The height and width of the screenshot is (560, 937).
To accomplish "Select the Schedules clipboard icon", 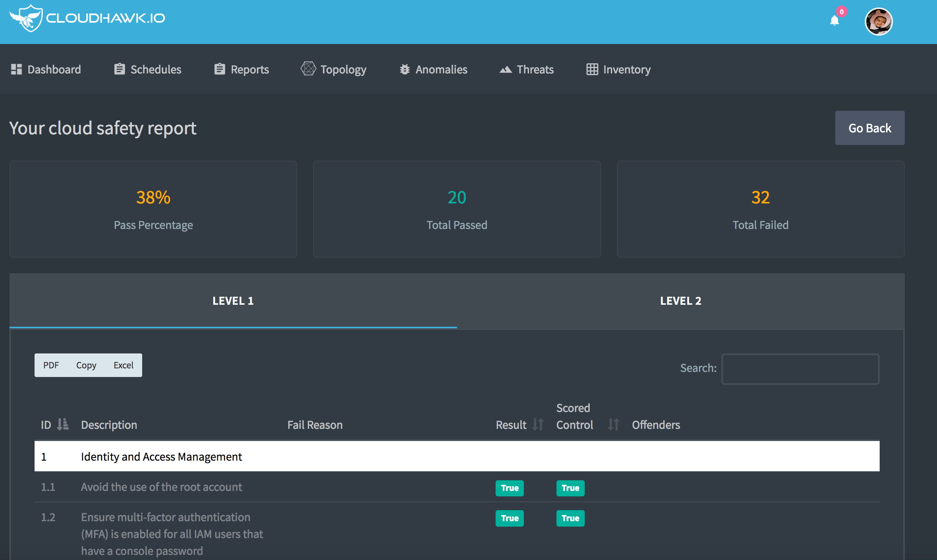I will pos(119,69).
